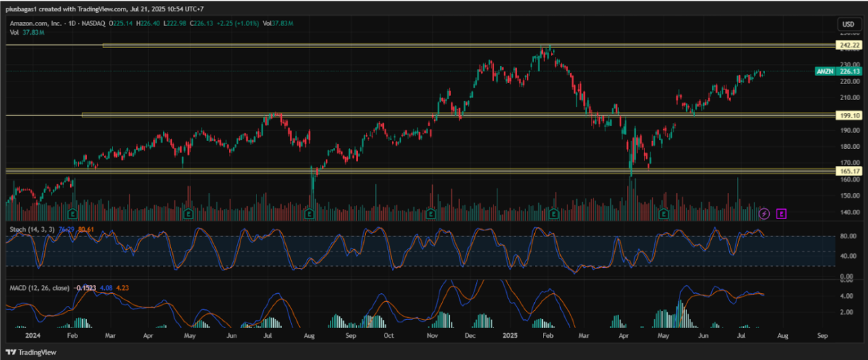Viewport: 868px width, 360px height.
Task: Click the Oct label on the time axis
Action: pos(389,335)
